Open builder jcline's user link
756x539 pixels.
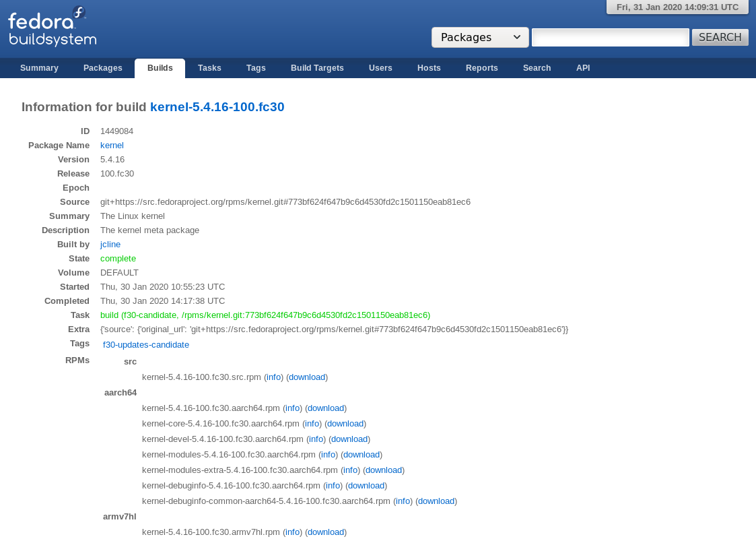(110, 244)
